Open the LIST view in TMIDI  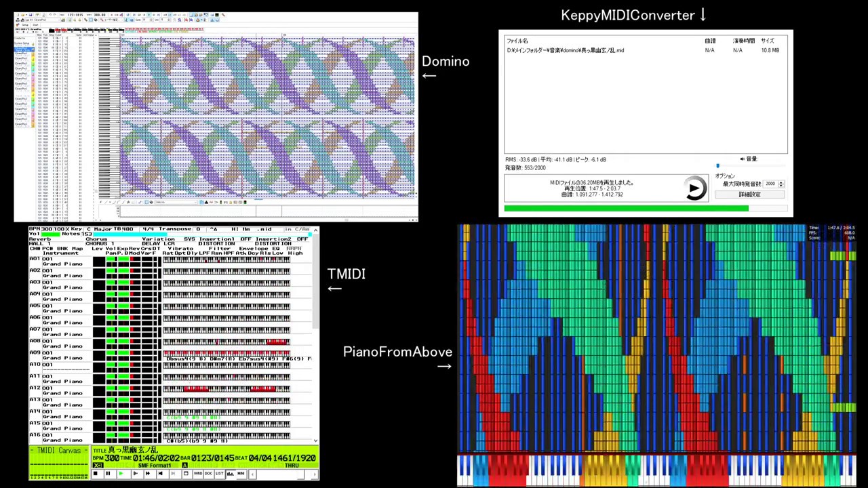(219, 474)
